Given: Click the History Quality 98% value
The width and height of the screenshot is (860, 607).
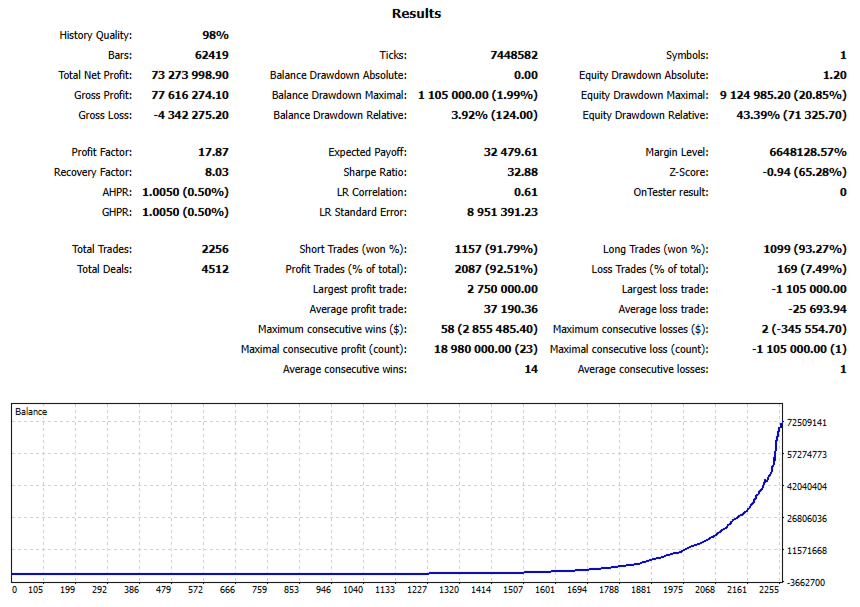Looking at the screenshot, I should [216, 35].
